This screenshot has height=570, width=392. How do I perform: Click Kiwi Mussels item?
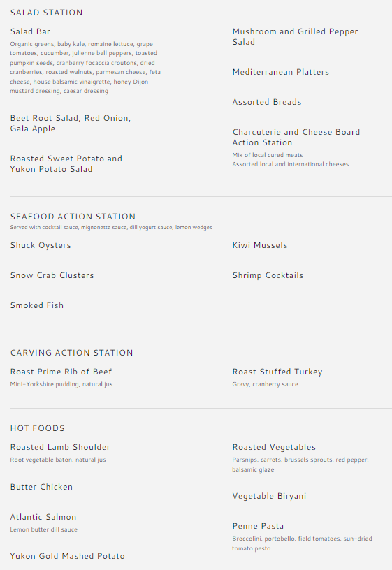pos(260,245)
